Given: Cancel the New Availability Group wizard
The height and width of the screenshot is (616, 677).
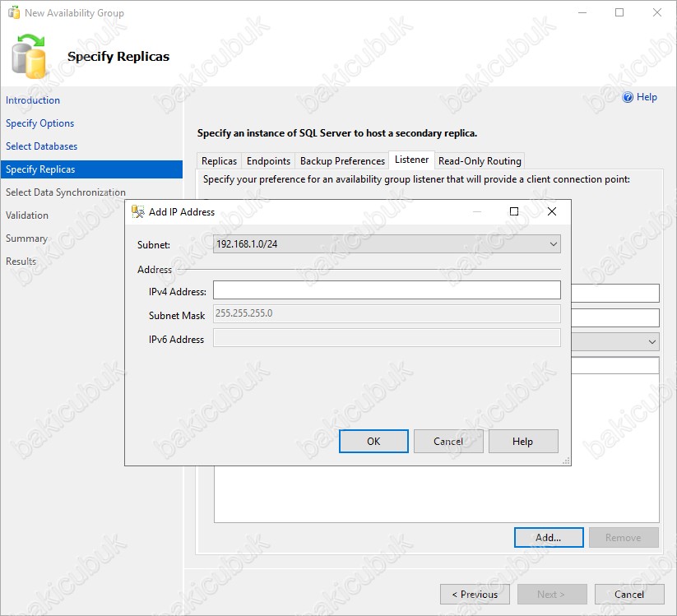Looking at the screenshot, I should tap(629, 595).
